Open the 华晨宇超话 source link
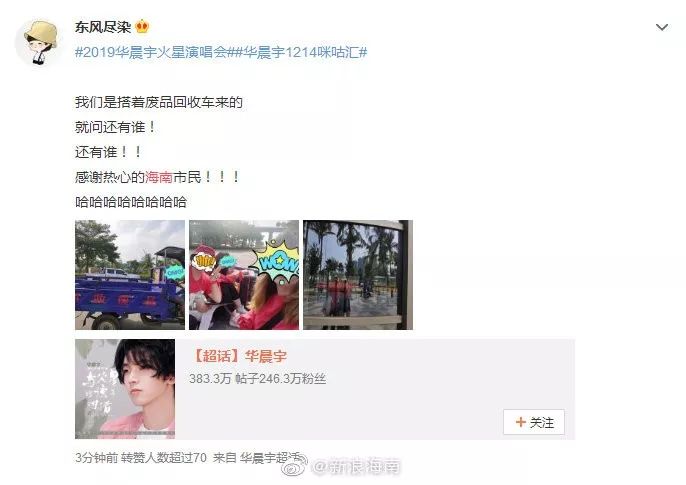 [269, 458]
